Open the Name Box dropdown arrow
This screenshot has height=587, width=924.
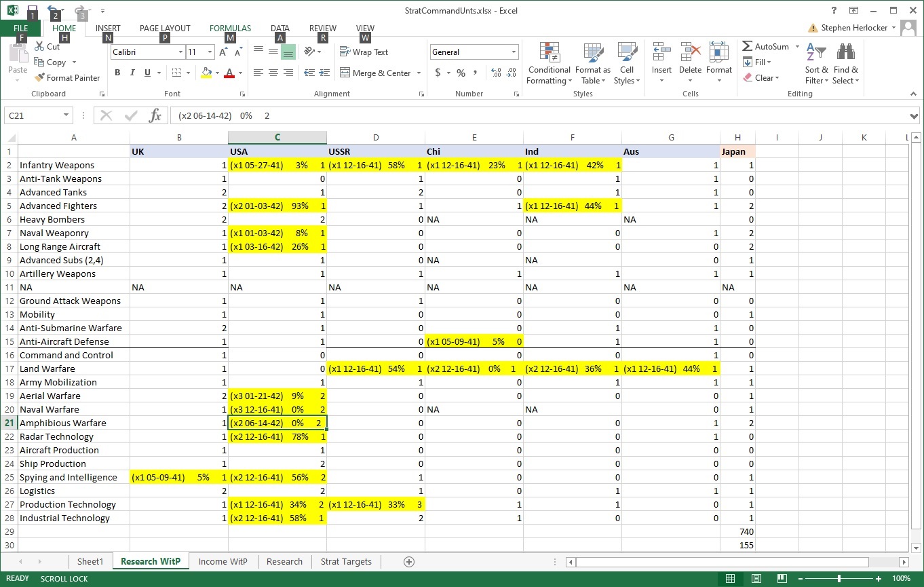tap(66, 115)
